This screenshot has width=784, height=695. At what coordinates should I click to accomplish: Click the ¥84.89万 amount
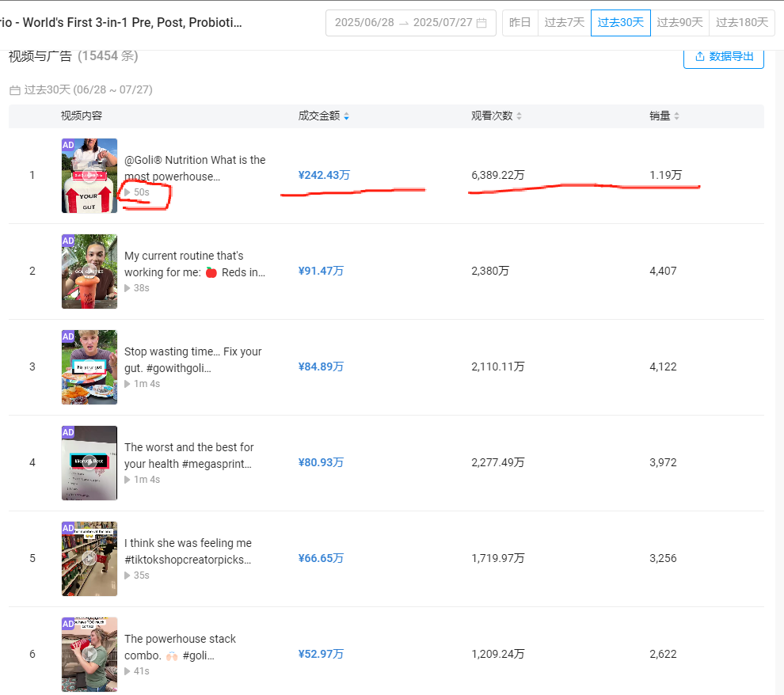321,367
